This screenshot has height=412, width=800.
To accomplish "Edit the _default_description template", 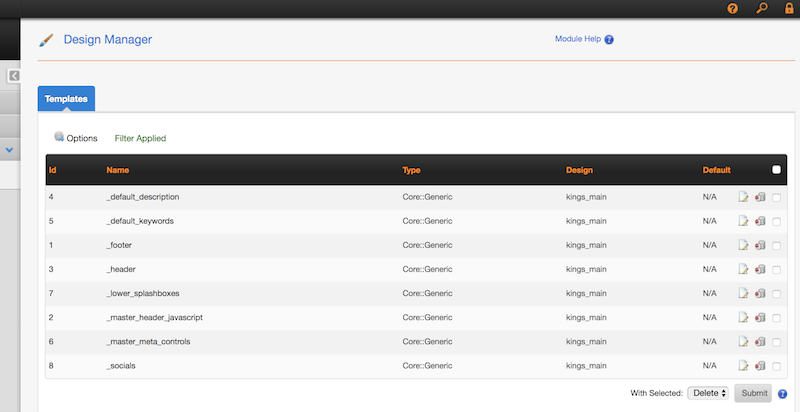I will (743, 197).
